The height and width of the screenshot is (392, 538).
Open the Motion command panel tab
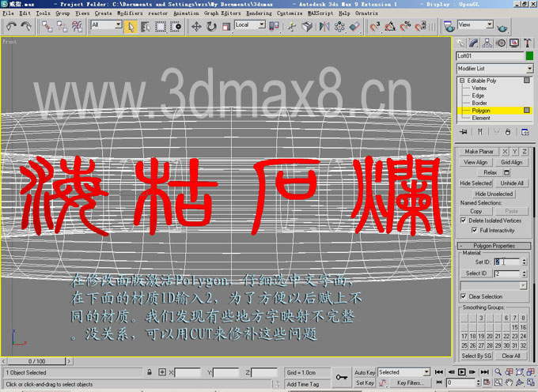[x=501, y=43]
